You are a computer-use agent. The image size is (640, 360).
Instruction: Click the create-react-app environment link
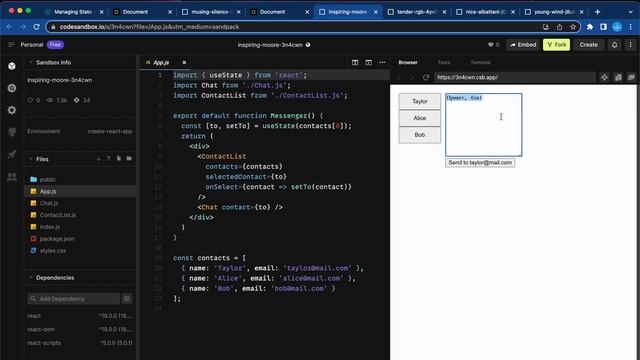coord(110,131)
